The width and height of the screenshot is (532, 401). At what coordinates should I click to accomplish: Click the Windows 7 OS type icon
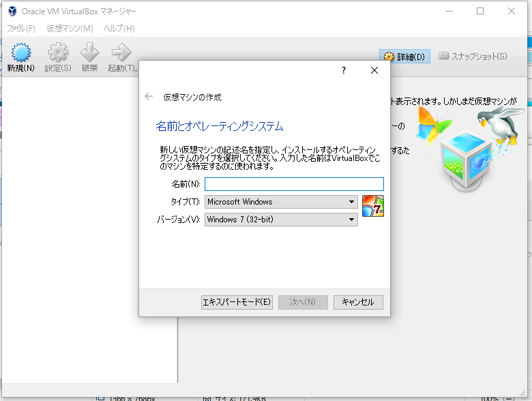tap(373, 206)
